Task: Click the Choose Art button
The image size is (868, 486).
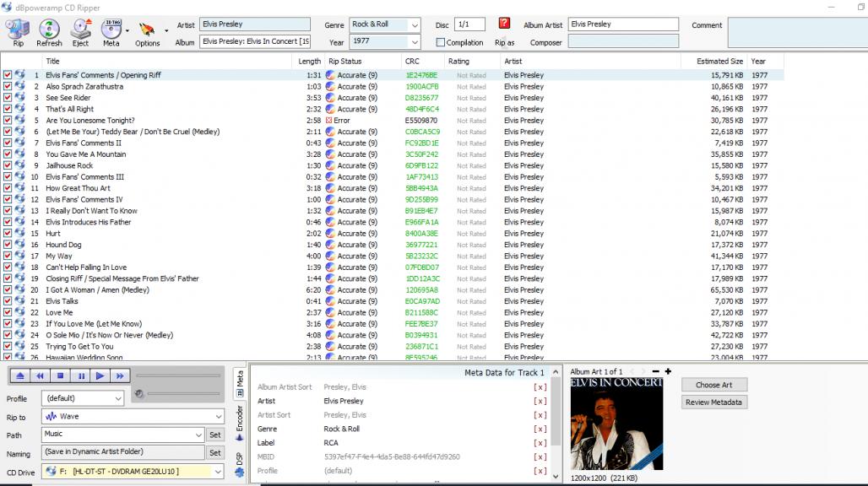Action: [713, 385]
